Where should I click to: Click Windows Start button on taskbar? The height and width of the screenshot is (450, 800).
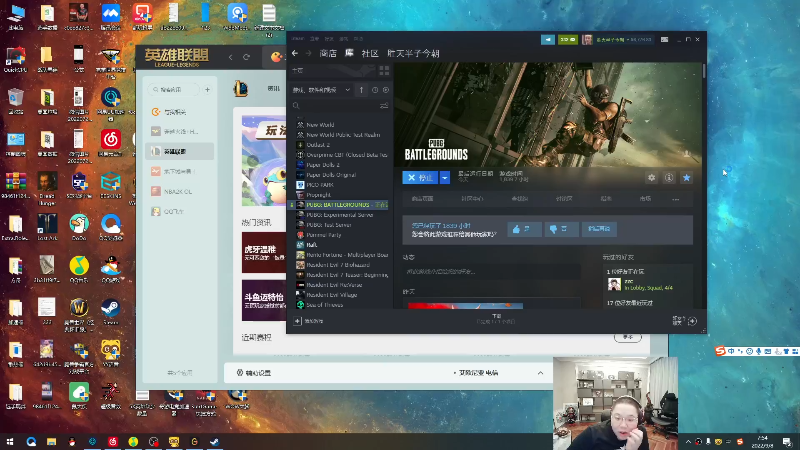point(10,441)
